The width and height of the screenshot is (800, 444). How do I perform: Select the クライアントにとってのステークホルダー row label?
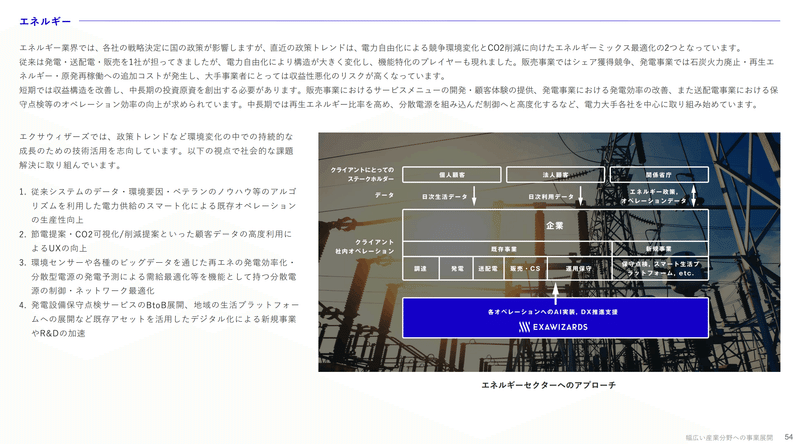(362, 175)
